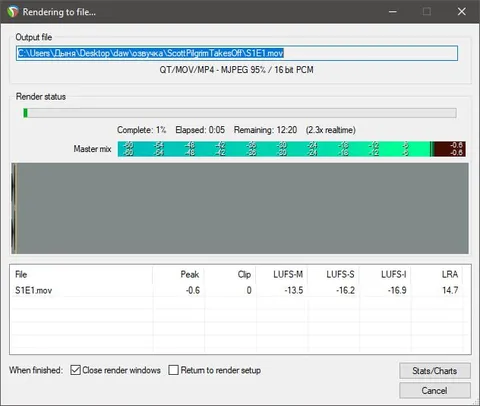Click the render progress bar

click(x=240, y=113)
